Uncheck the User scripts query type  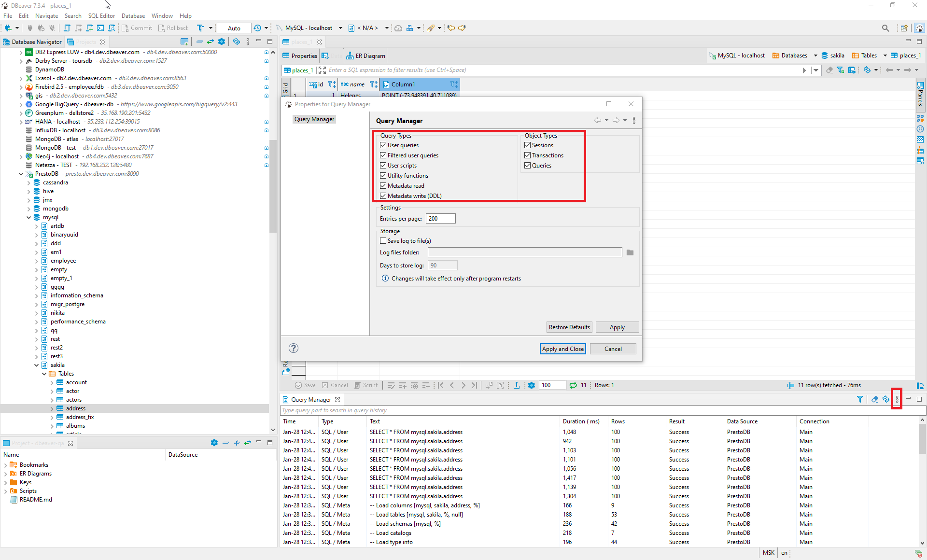click(383, 165)
